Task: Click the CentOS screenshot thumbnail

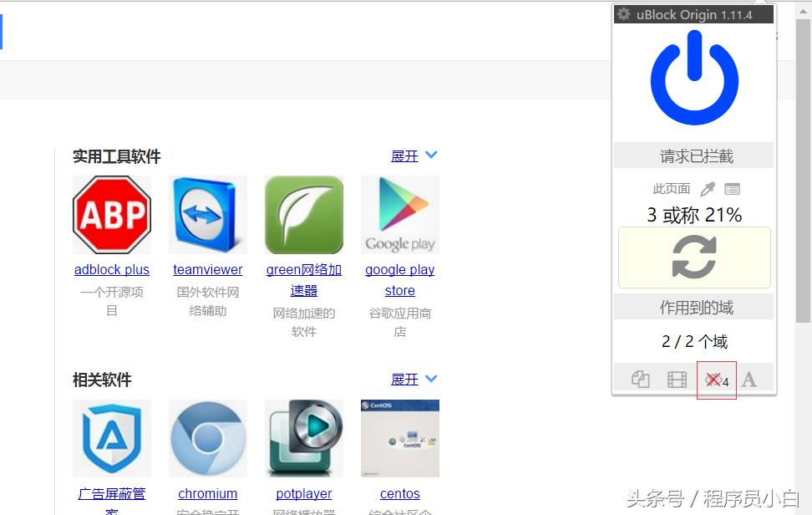Action: click(x=400, y=438)
